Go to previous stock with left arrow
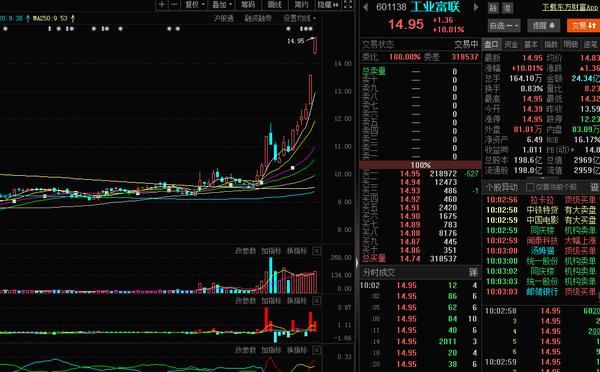 pyautogui.click(x=365, y=7)
